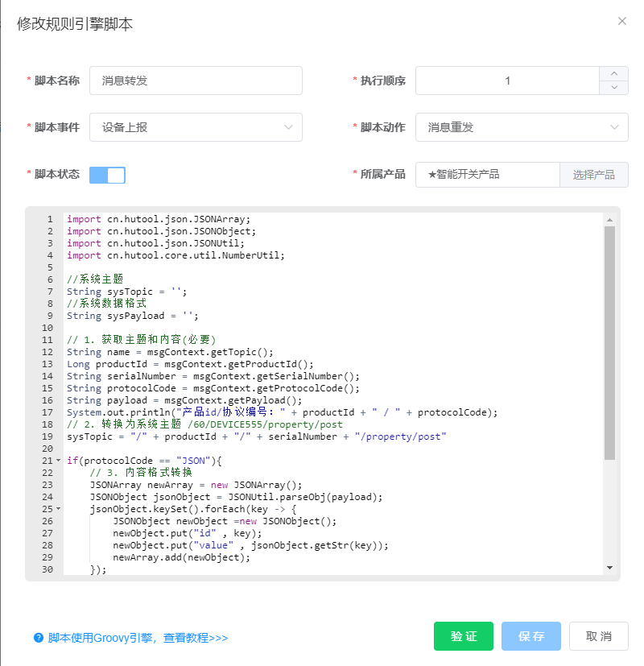Toggle the 脚本状态 switch
Screen dimensions: 644x666
click(x=107, y=175)
